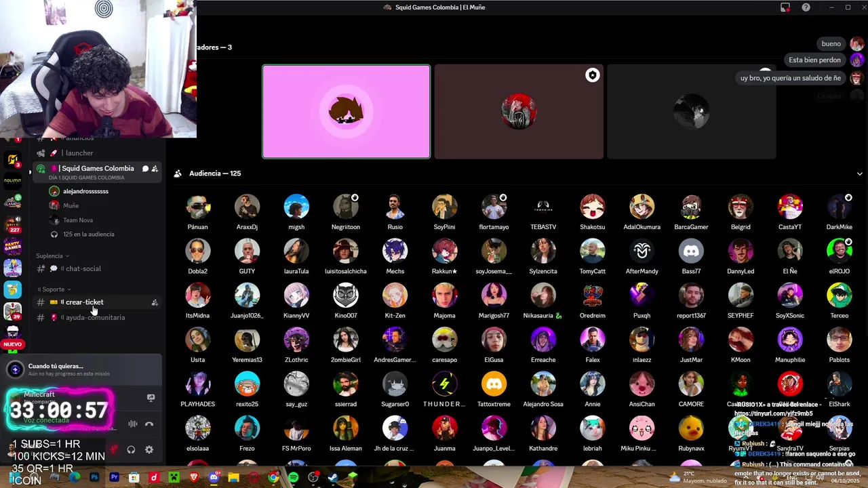Open audience member Tattoxtreme's avatar

(494, 384)
